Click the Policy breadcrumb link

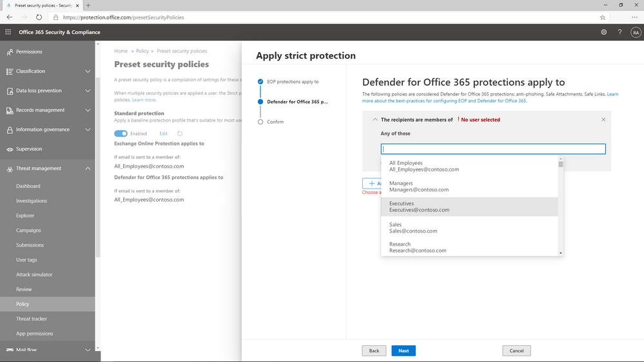click(x=142, y=51)
